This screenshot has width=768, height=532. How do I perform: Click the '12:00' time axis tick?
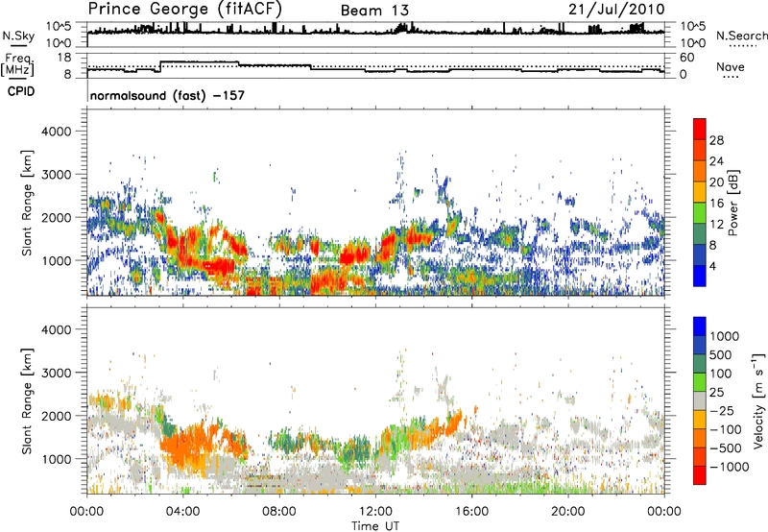point(375,512)
